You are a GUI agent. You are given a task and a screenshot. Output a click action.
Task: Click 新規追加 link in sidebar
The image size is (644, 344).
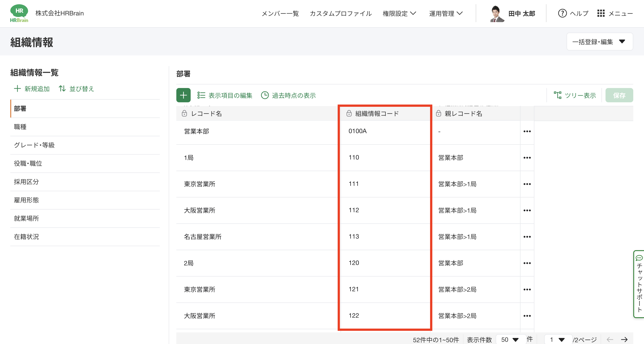tap(32, 89)
